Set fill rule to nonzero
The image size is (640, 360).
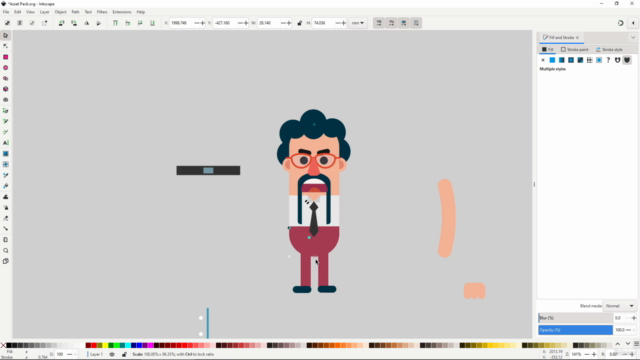pos(627,60)
